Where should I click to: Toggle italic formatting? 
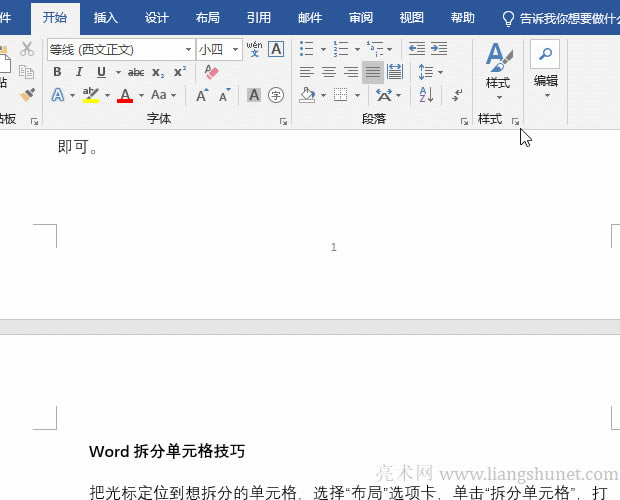click(x=79, y=72)
